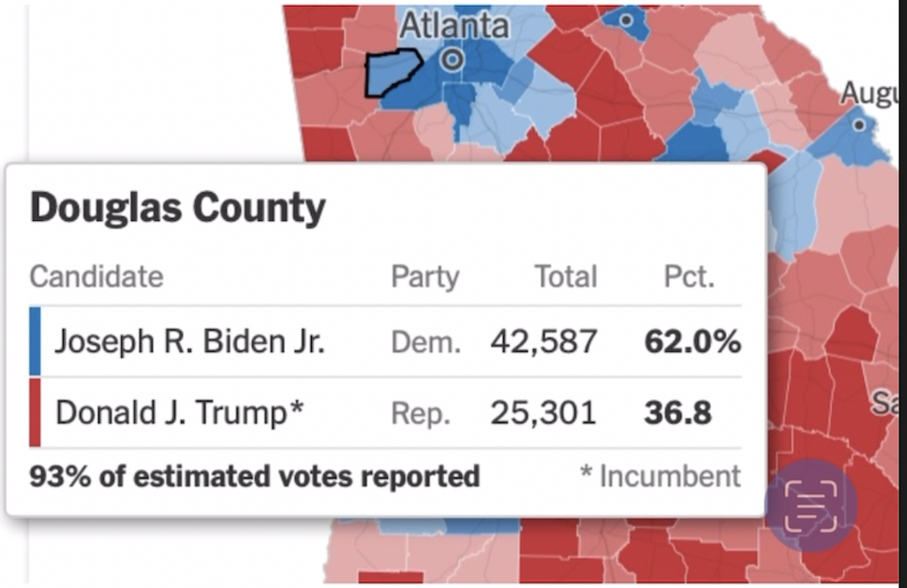Click the Douglas County tooltip title

click(x=178, y=208)
